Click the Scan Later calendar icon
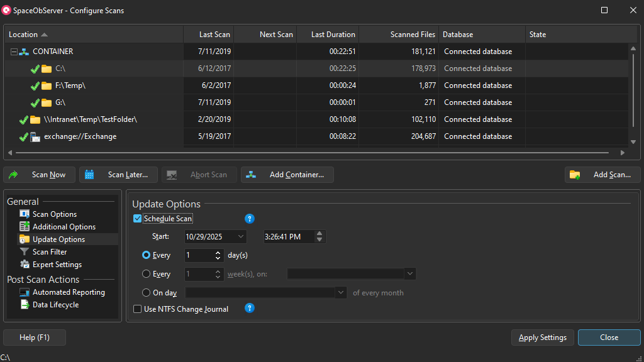 90,175
